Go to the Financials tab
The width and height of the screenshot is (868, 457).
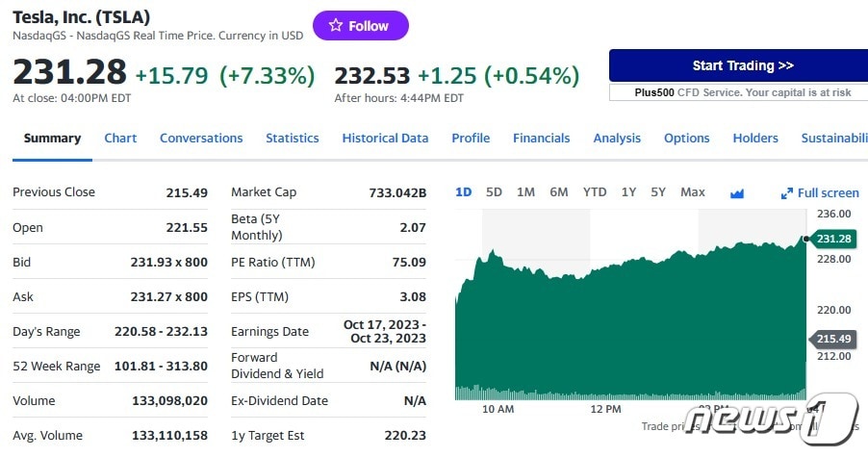click(x=541, y=139)
